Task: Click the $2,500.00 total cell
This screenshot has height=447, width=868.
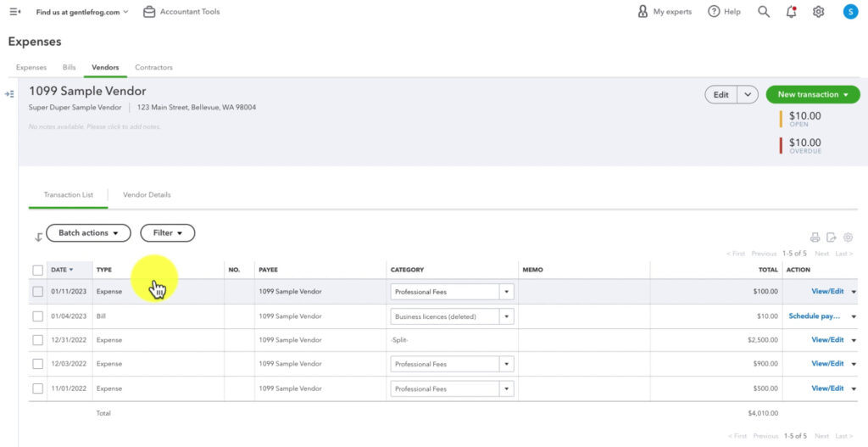Action: (763, 340)
